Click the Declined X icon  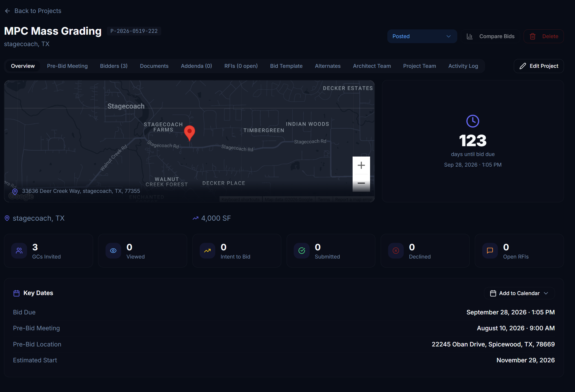(x=396, y=251)
